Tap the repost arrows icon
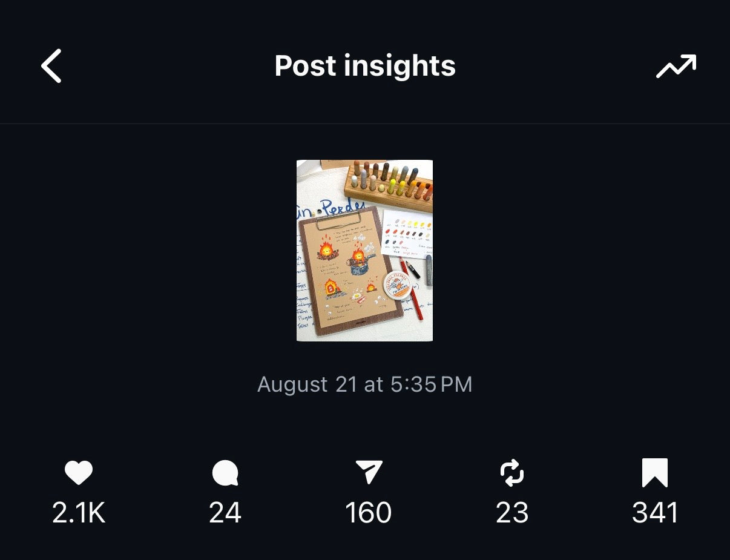This screenshot has width=730, height=560. click(512, 473)
